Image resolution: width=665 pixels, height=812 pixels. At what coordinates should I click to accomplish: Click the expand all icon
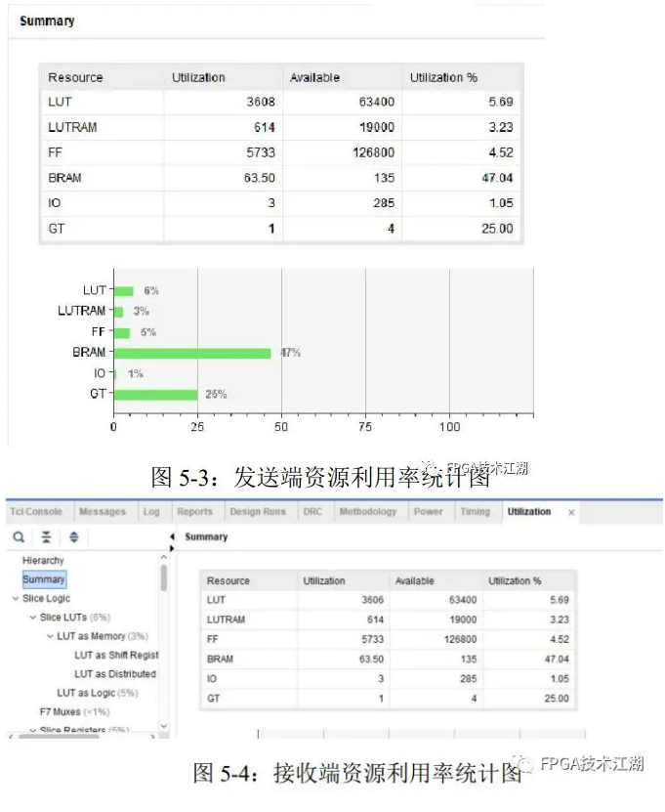[x=73, y=536]
